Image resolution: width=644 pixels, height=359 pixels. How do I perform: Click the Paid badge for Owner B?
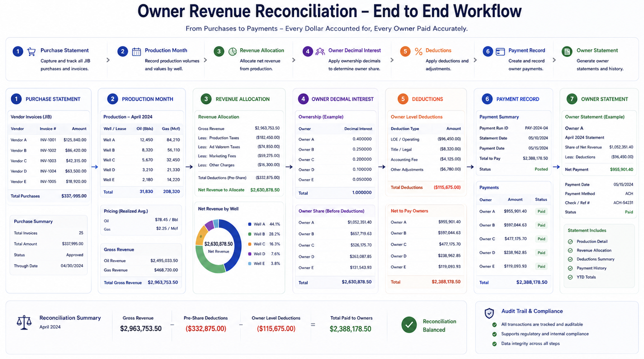coord(541,225)
